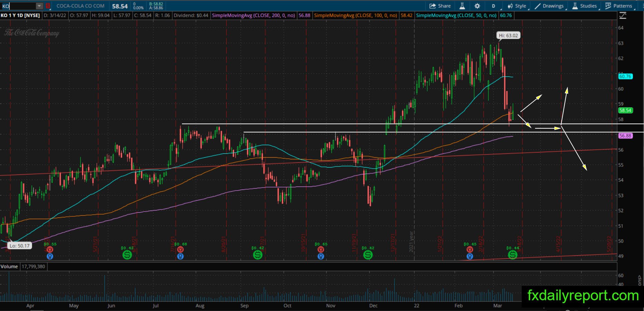Open the Studies menu

(x=585, y=6)
